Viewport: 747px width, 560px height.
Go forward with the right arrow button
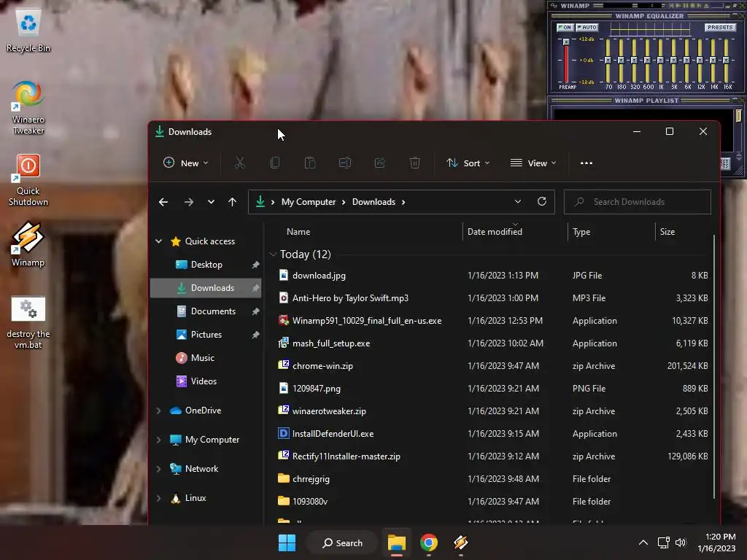point(189,202)
